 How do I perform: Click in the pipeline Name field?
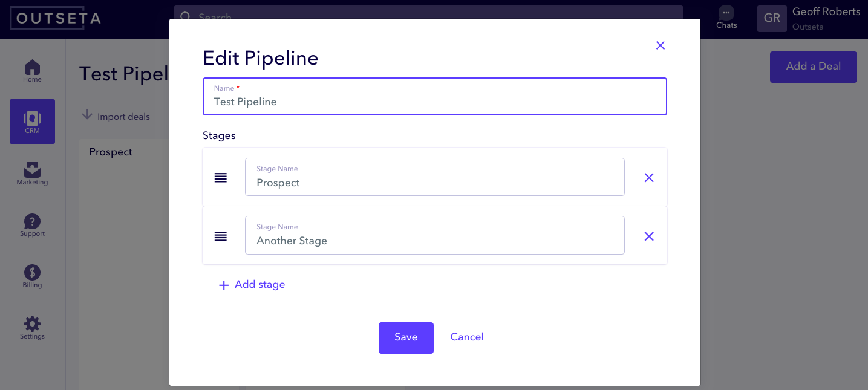[434, 100]
